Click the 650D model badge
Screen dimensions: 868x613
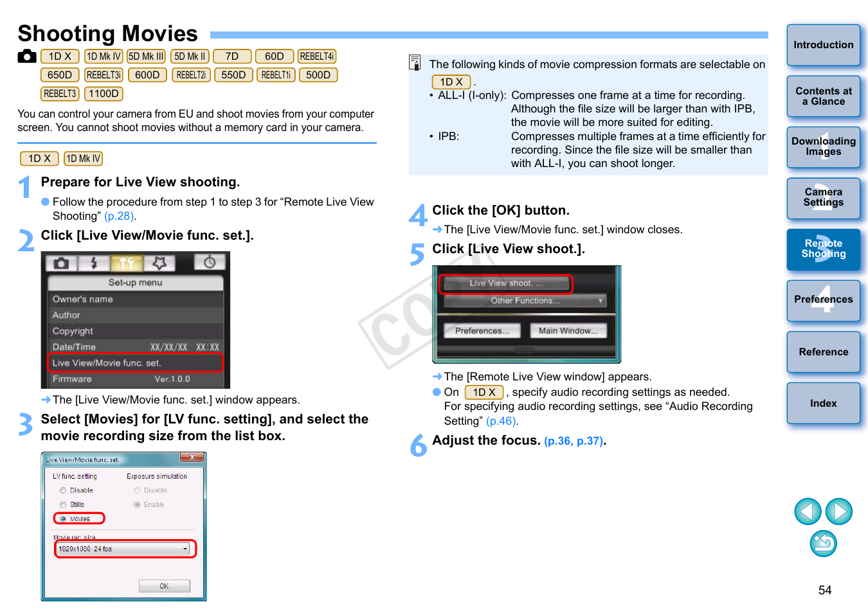60,75
